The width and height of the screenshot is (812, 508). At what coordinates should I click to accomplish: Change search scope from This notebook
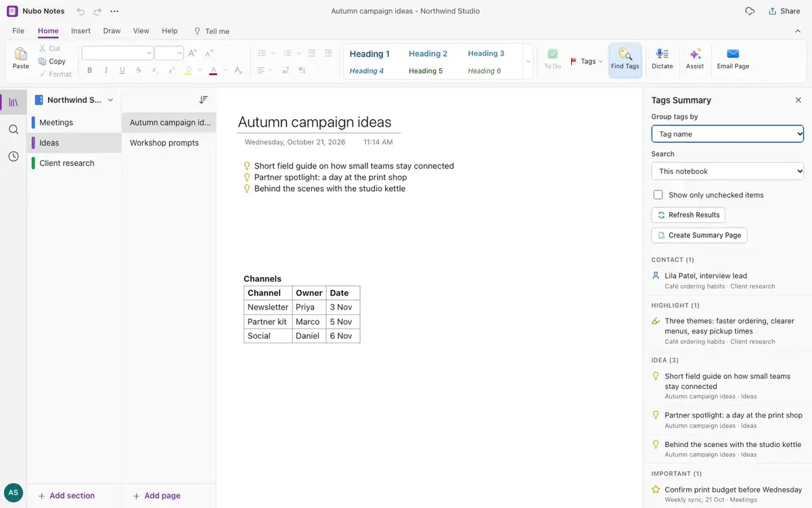click(727, 171)
